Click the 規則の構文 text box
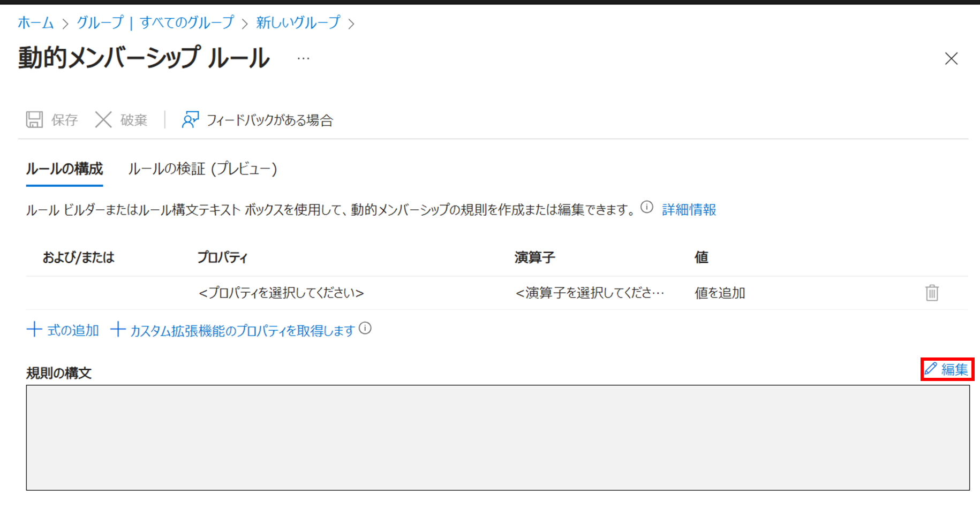 pyautogui.click(x=497, y=437)
